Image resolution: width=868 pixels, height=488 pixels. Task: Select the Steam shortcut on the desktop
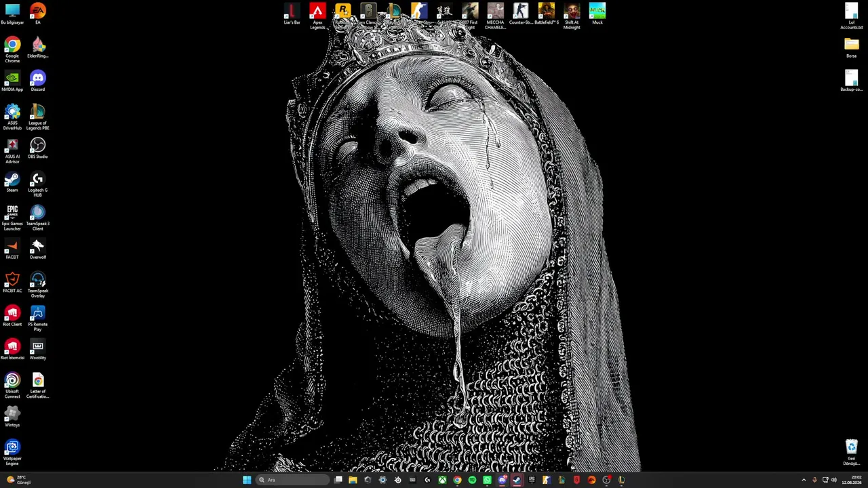tap(12, 182)
